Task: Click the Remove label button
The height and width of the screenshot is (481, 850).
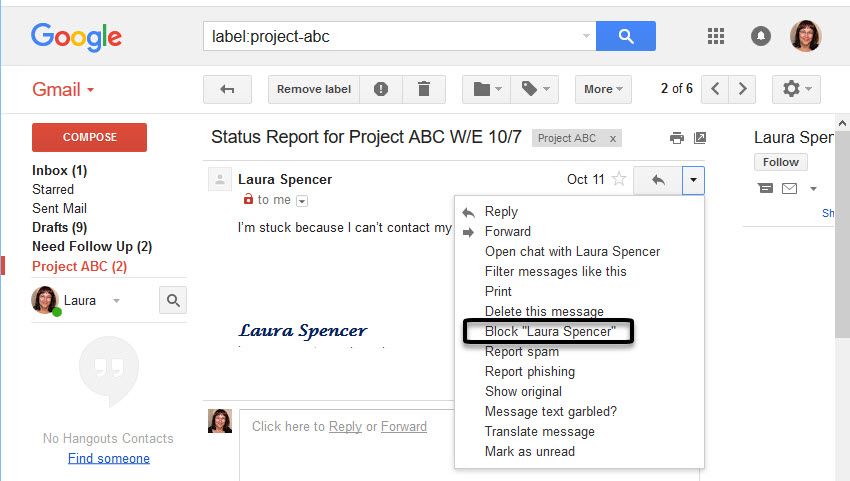Action: [x=314, y=89]
